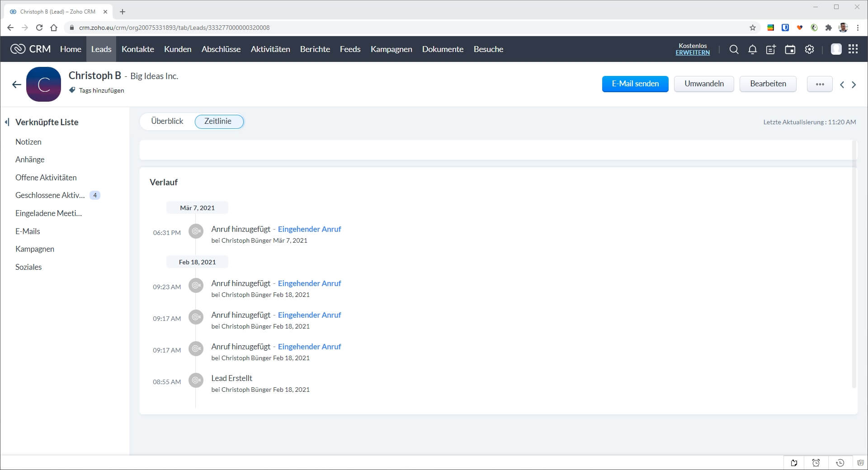The height and width of the screenshot is (470, 868).
Task: Click the back arrow beside lead avatar
Action: (x=17, y=85)
